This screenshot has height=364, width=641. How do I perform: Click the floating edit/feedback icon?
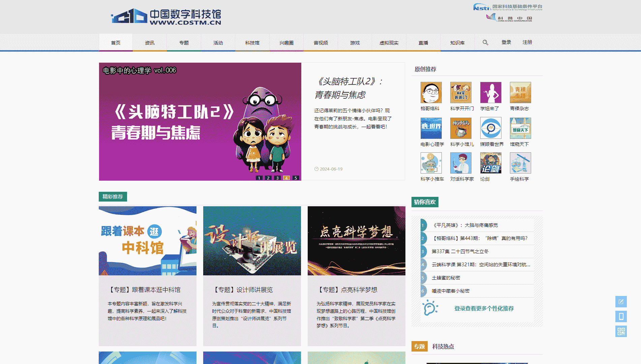[x=621, y=302]
